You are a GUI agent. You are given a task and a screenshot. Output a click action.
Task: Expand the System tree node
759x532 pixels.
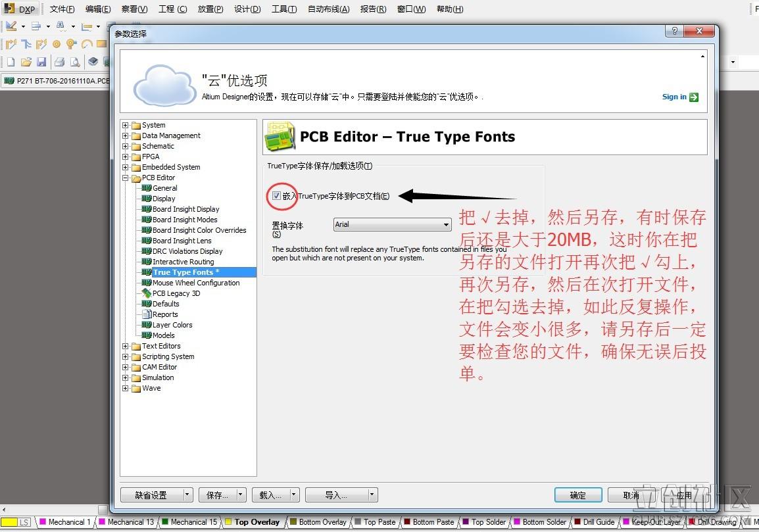[x=125, y=125]
